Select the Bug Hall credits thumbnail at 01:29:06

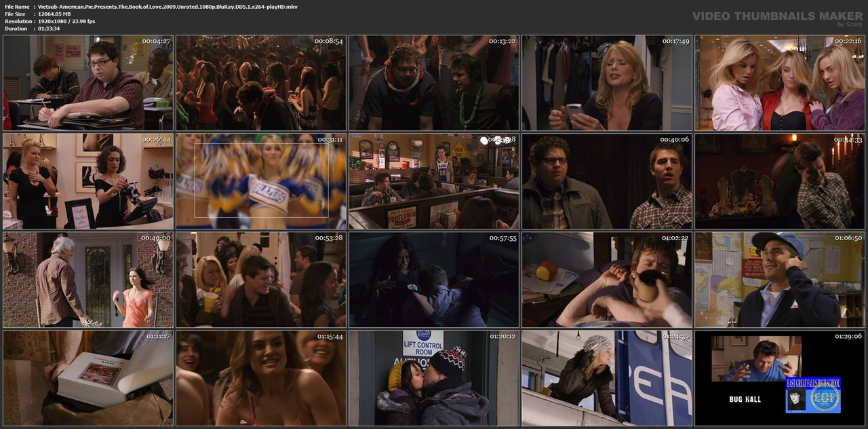pos(780,378)
